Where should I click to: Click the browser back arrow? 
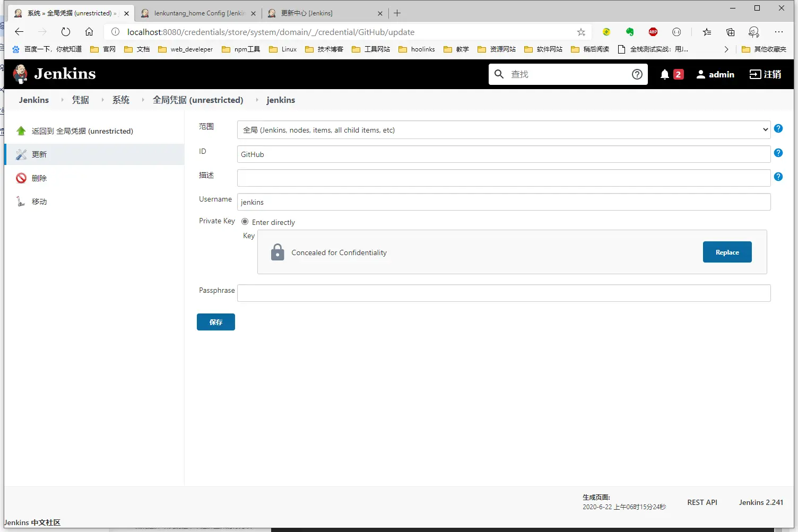19,32
